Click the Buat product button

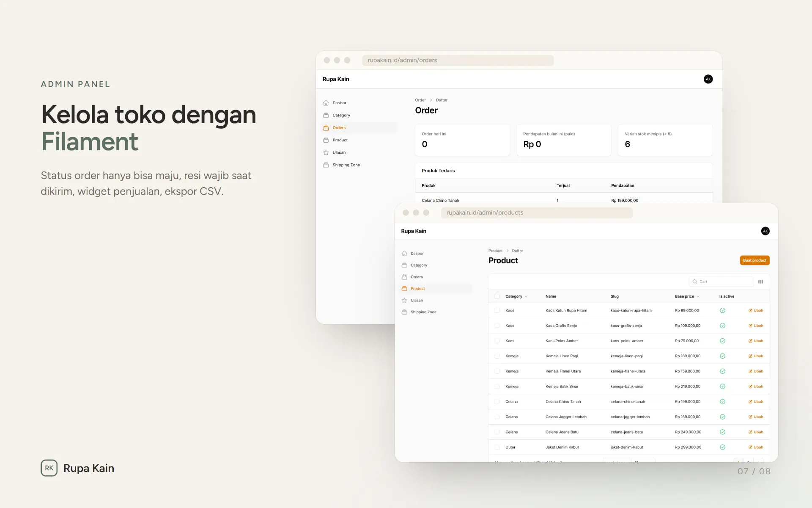pos(754,260)
